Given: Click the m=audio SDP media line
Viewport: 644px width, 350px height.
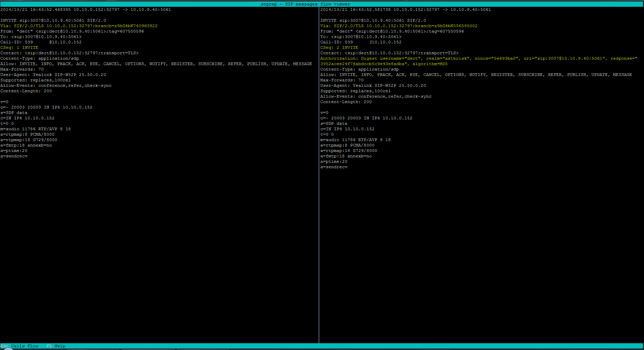Looking at the screenshot, I should (x=36, y=129).
